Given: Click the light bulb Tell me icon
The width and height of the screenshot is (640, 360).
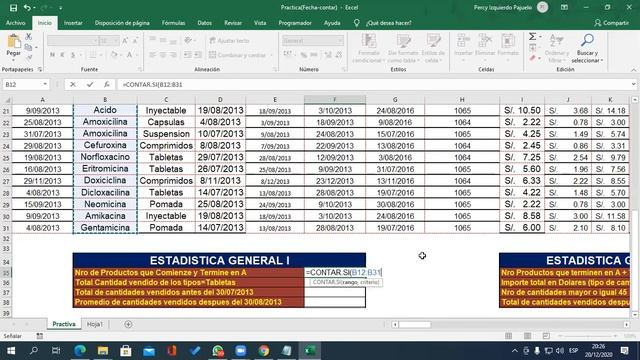Looking at the screenshot, I should pos(356,23).
